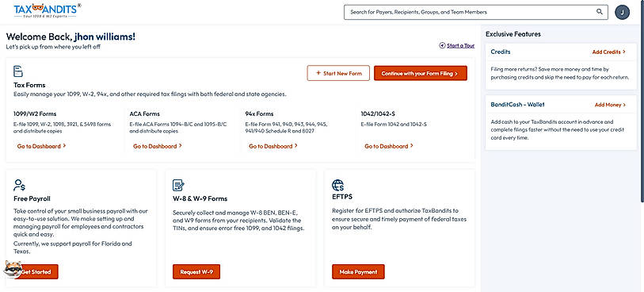This screenshot has height=292, width=644.
Task: Click the W-8 & W-9 Forms title
Action: [x=200, y=198]
